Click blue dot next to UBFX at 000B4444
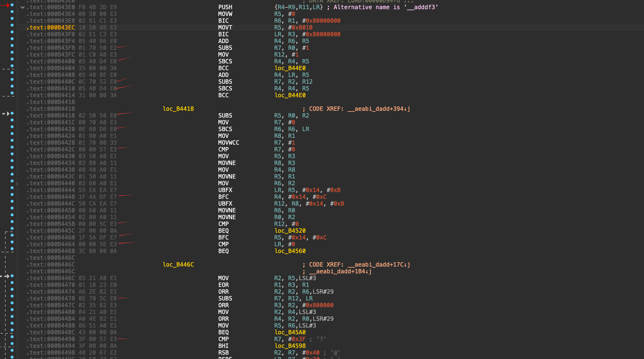 (x=12, y=188)
